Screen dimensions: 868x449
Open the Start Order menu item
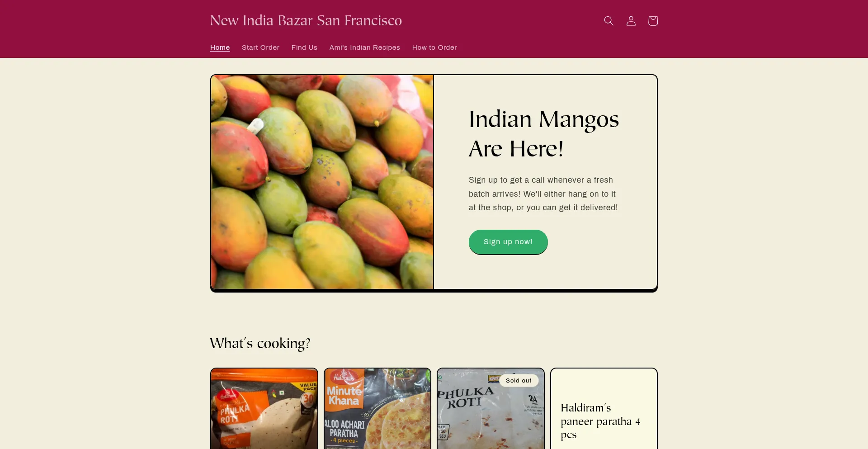(x=260, y=47)
